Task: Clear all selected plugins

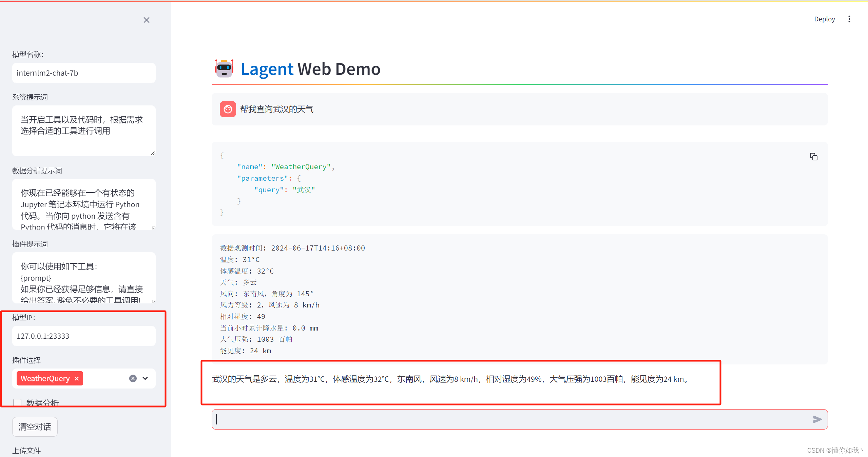Action: pyautogui.click(x=133, y=378)
